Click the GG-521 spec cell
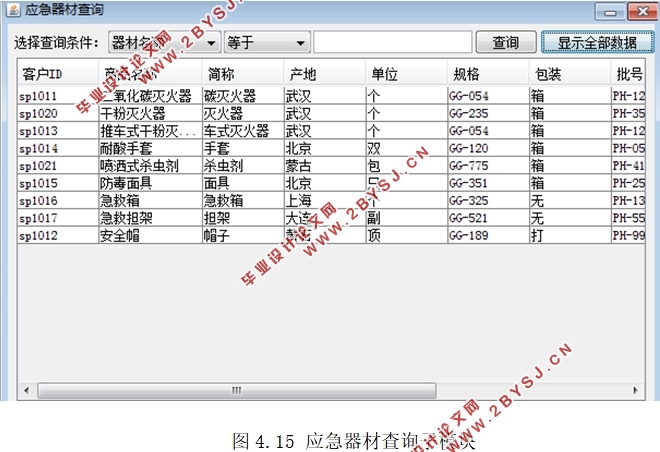The image size is (660, 452). point(488,218)
